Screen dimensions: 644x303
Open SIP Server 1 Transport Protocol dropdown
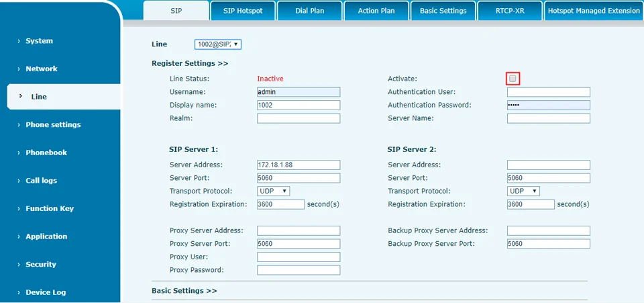(274, 191)
